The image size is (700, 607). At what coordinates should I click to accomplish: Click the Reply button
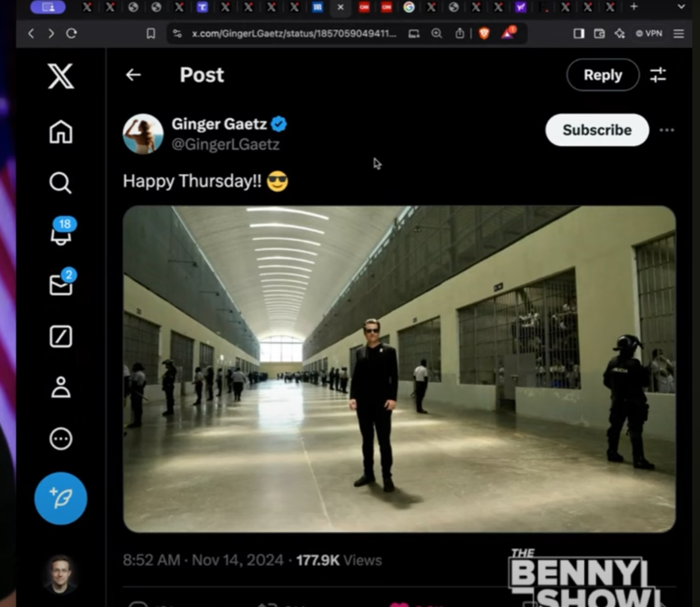pos(603,75)
